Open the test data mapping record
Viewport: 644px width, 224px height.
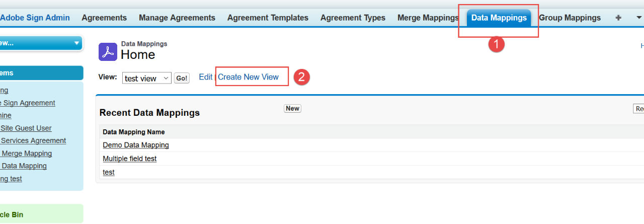click(109, 172)
